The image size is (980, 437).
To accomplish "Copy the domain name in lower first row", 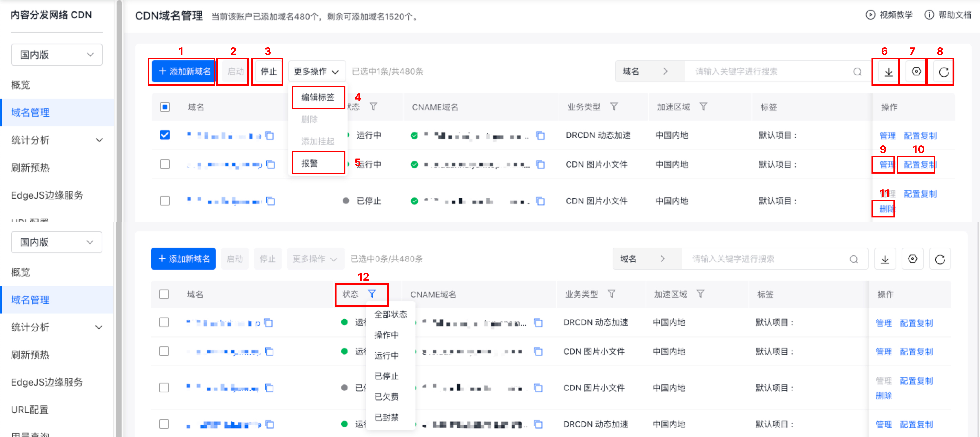I will 268,323.
